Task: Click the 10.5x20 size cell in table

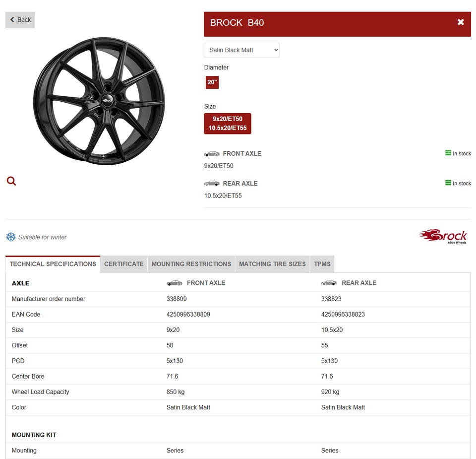Action: point(332,330)
